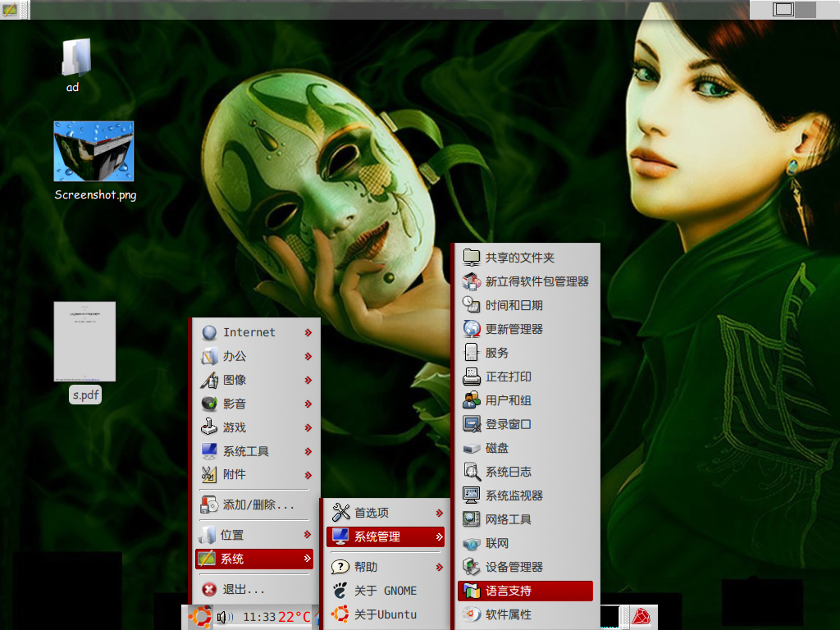Open 正在打印 printer icon
This screenshot has width=840, height=630.
click(x=472, y=376)
